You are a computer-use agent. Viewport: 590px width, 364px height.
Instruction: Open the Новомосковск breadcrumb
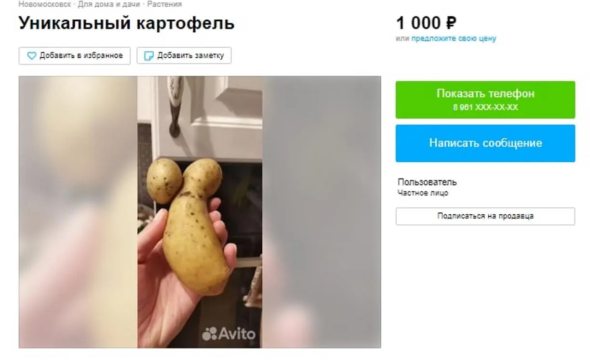(x=44, y=4)
